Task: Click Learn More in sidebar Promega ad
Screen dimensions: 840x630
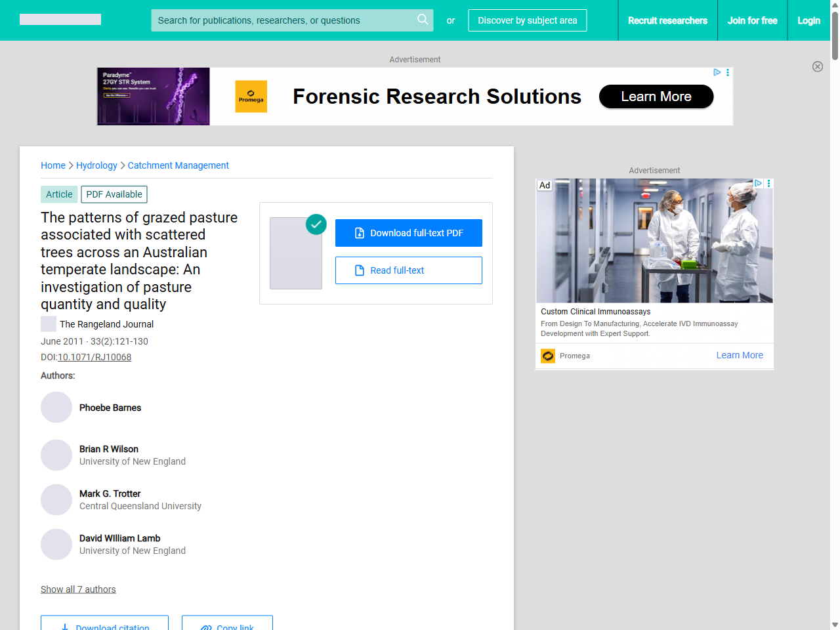Action: click(x=740, y=355)
